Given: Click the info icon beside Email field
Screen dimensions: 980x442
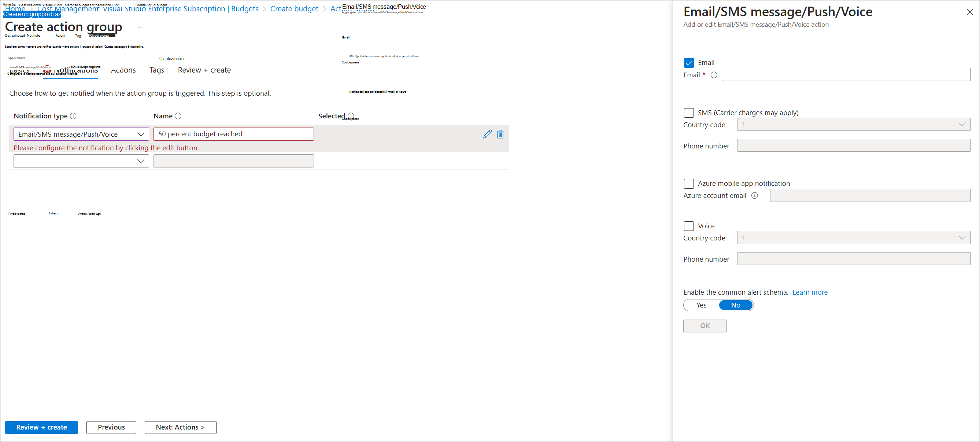Looking at the screenshot, I should 714,75.
